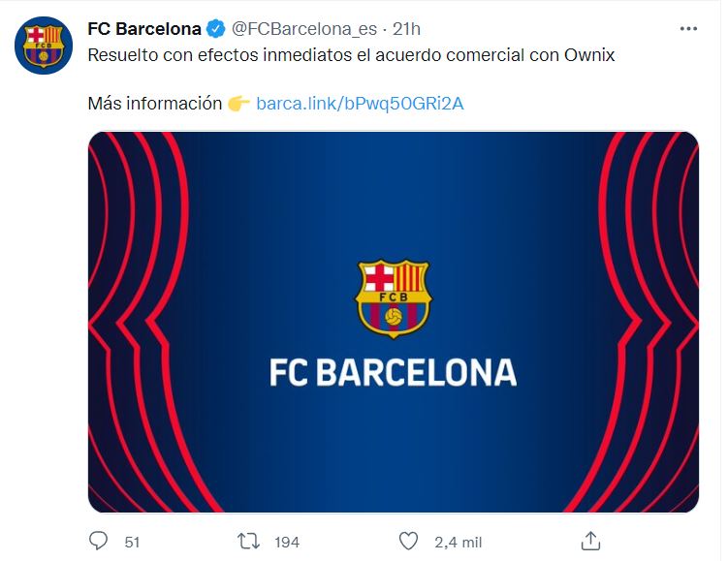The height and width of the screenshot is (561, 728).
Task: Open the three-dot more options menu
Action: (x=688, y=29)
